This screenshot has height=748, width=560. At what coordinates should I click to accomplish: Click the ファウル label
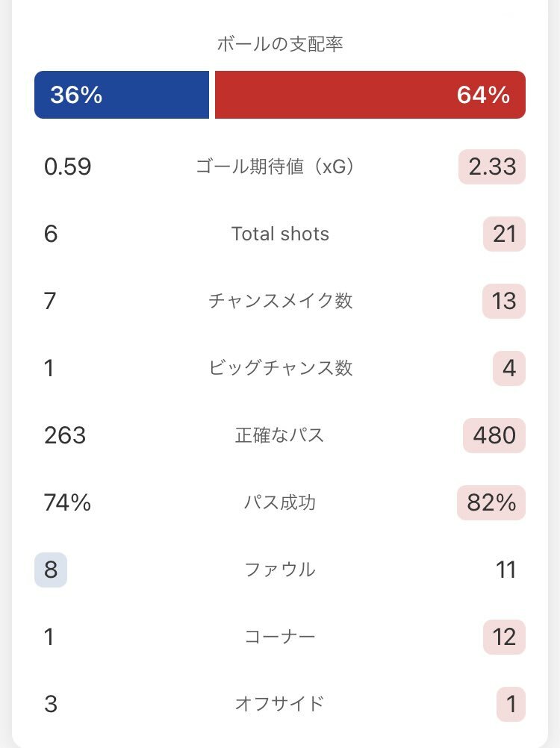pyautogui.click(x=280, y=570)
